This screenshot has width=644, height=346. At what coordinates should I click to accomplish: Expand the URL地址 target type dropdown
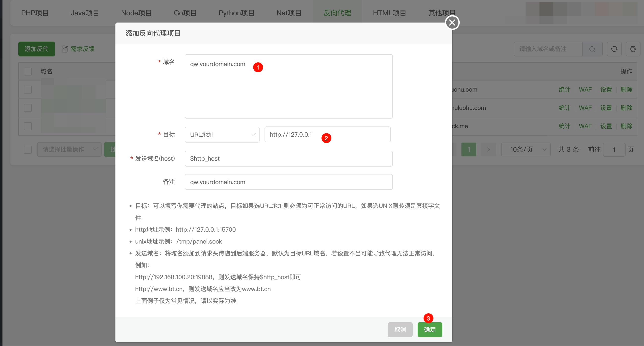coord(222,135)
